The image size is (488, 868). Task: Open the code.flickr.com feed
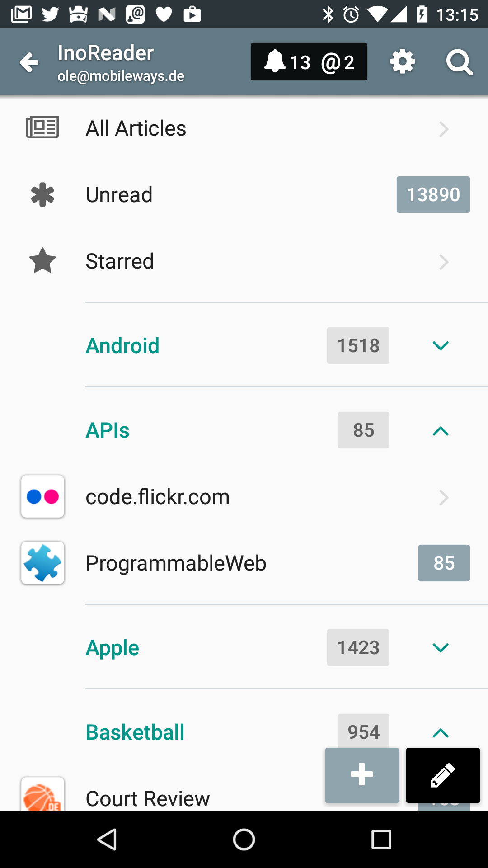coord(158,497)
